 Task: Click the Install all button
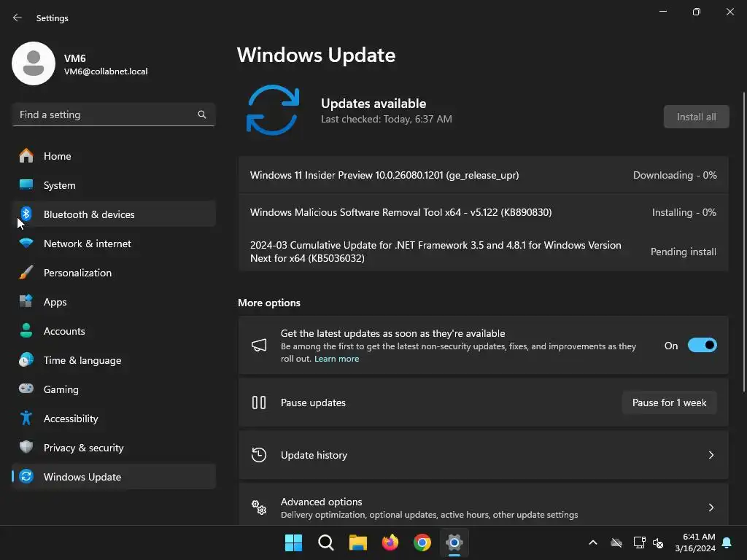pos(696,117)
